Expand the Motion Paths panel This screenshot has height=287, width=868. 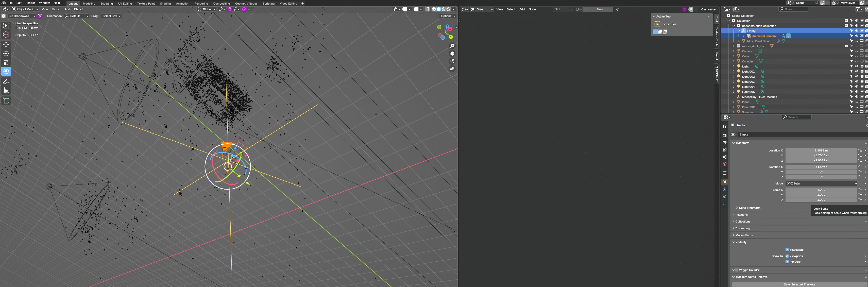[x=744, y=235]
